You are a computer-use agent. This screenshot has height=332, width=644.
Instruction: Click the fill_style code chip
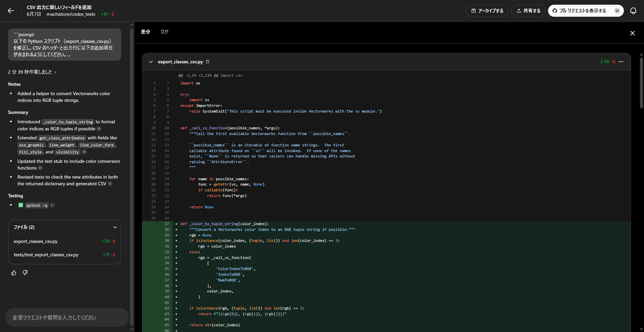pyautogui.click(x=30, y=152)
